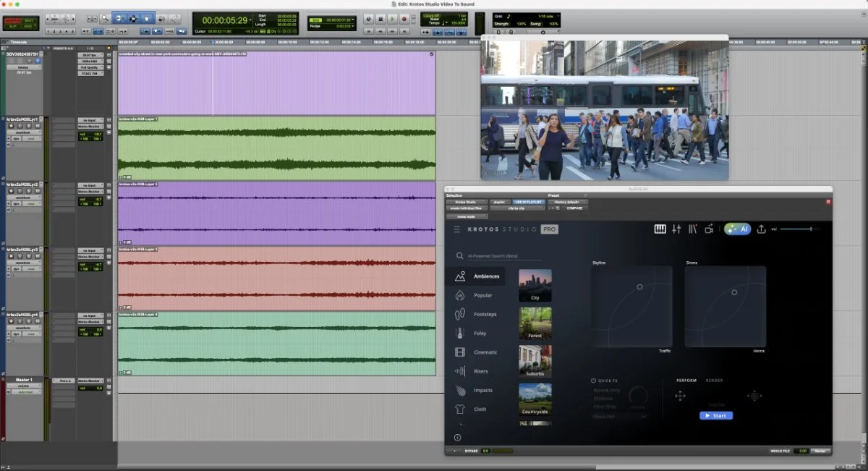This screenshot has width=868, height=471.
Task: Click the Compare button in AudioSuite
Action: point(574,208)
